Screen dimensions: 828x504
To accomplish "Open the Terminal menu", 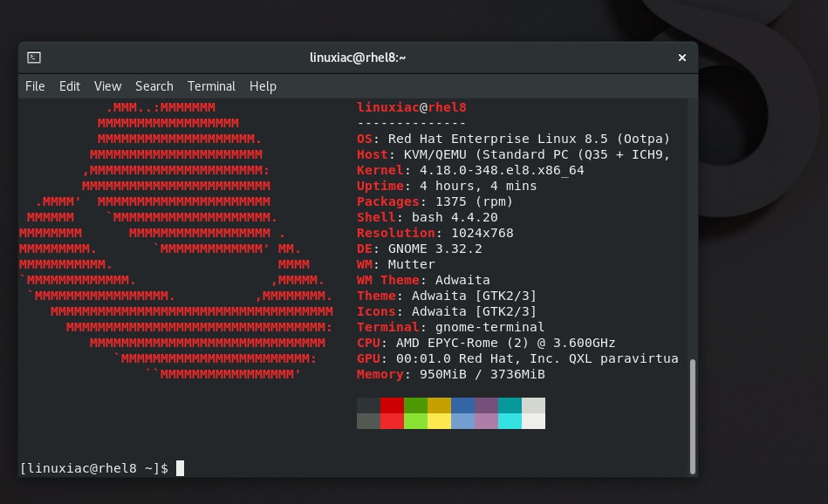I will tap(211, 86).
